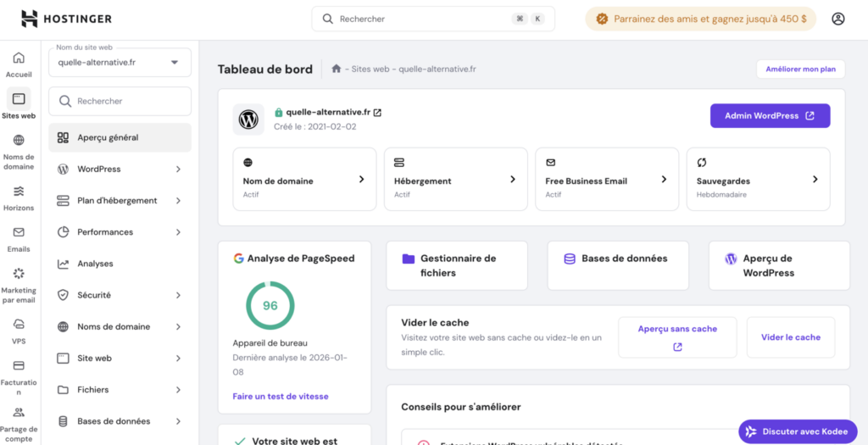Open Analyses in the sidebar
The image size is (868, 445).
pyautogui.click(x=120, y=264)
